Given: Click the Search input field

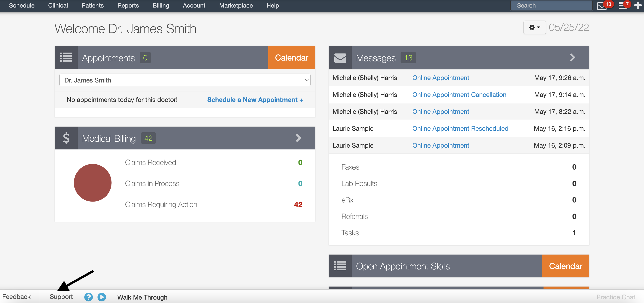Looking at the screenshot, I should point(551,5).
